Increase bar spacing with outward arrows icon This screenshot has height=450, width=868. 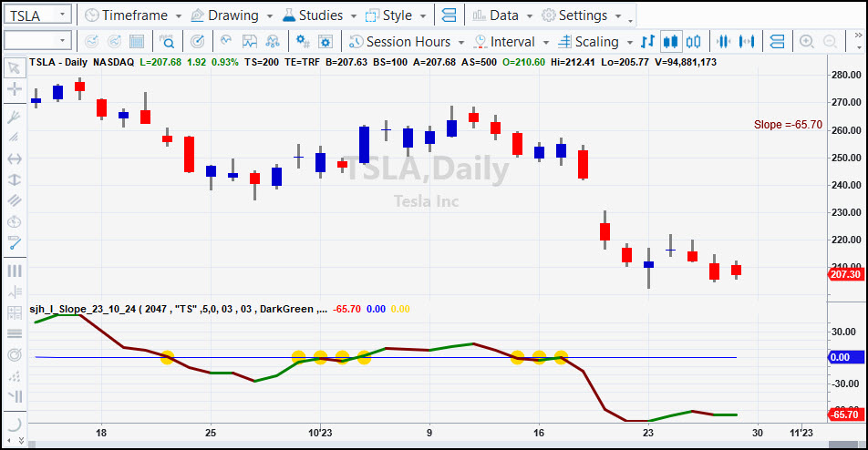(x=747, y=42)
